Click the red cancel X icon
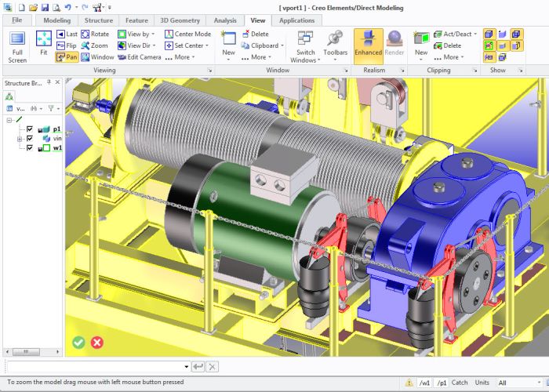 point(97,342)
